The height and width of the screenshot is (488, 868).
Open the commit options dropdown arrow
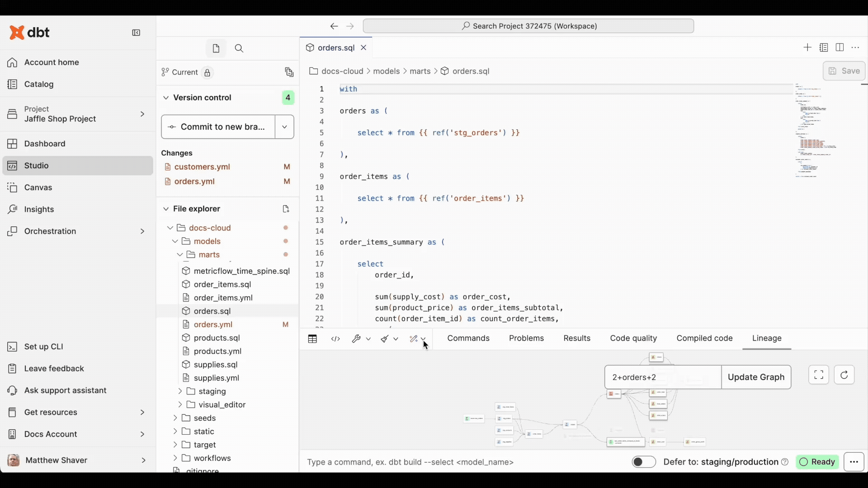point(284,127)
